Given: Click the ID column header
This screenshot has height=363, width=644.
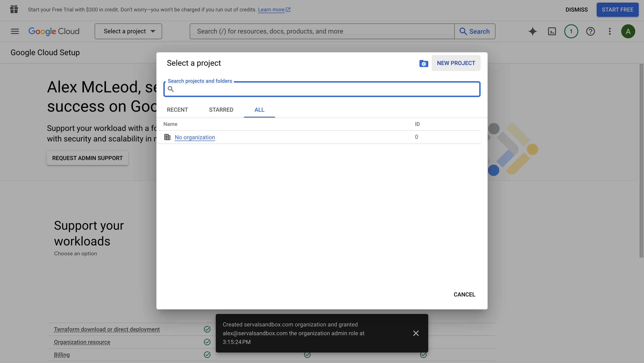Looking at the screenshot, I should 417,124.
